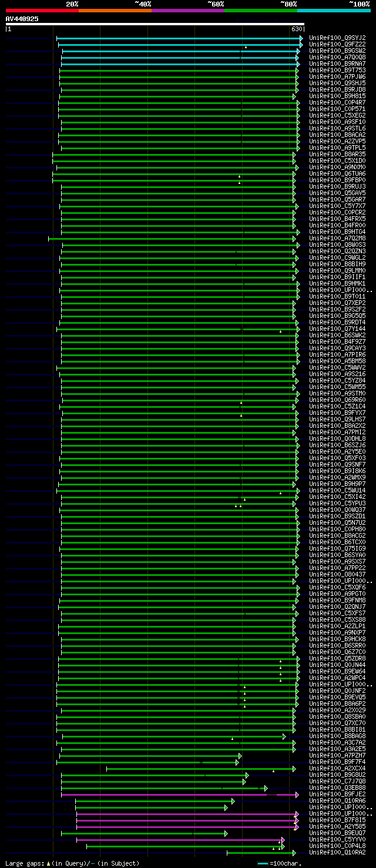The image size is (376, 868).
Task: Select the UniRef100_B9T011 label
Action: [337, 296]
